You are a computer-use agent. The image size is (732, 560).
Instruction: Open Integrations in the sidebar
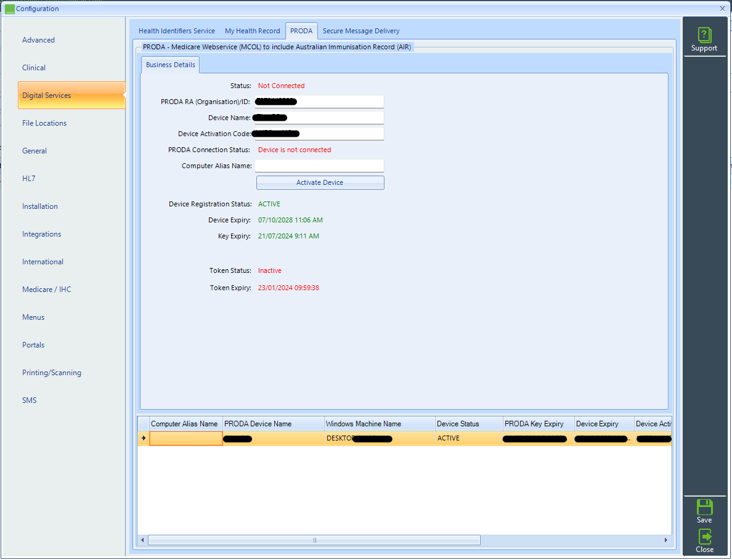click(41, 234)
